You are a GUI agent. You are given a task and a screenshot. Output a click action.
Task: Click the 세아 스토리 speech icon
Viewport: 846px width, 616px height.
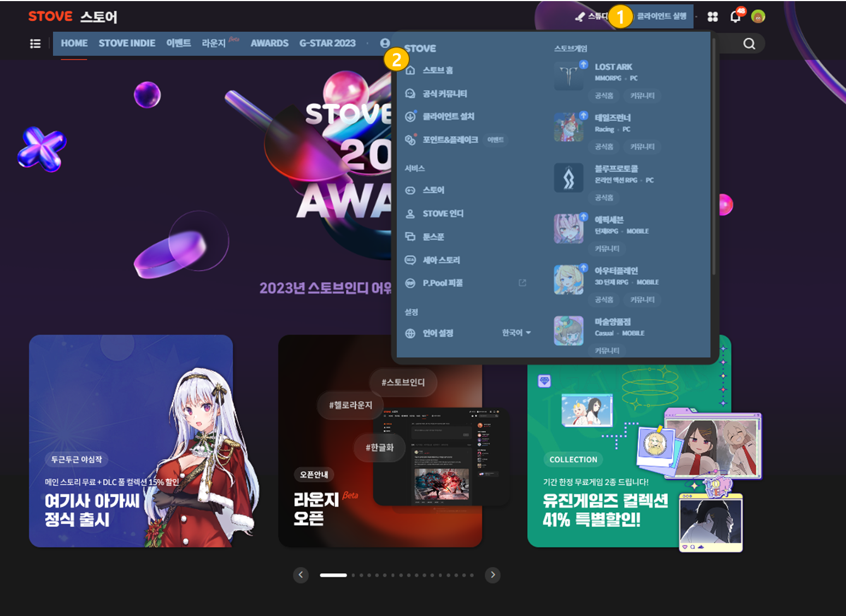coord(410,260)
